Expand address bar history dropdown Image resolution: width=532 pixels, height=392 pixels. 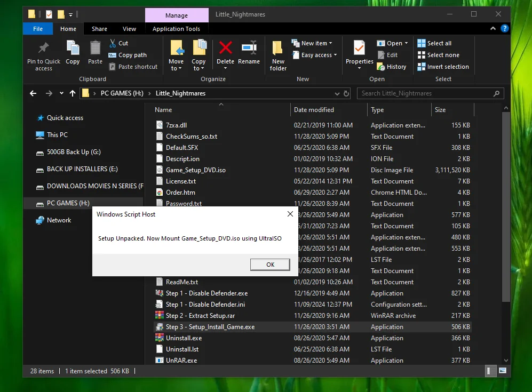coord(337,93)
